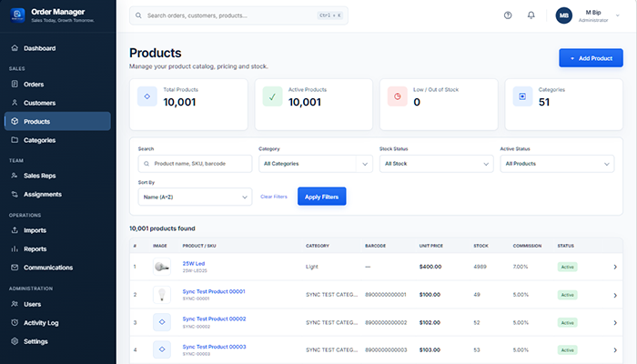The width and height of the screenshot is (637, 364).
Task: Open Orders in sidebar
Action: point(57,84)
